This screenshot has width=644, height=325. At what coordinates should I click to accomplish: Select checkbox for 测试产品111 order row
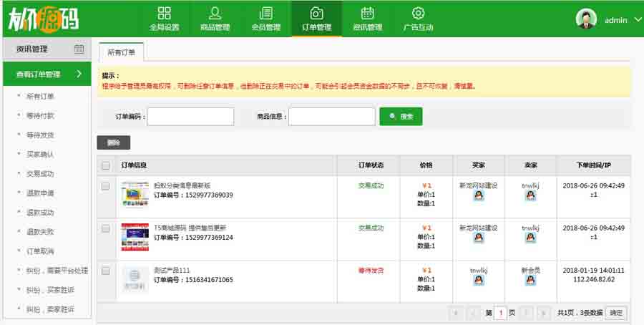(x=106, y=271)
